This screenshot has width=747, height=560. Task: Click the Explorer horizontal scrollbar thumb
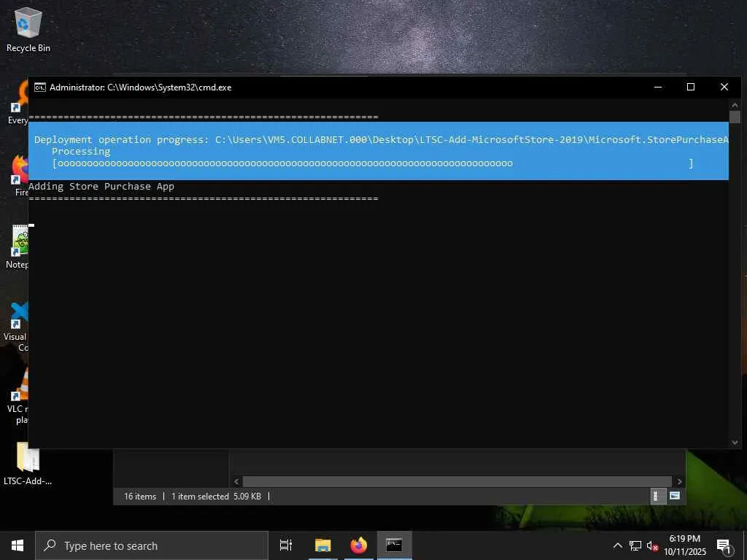click(457, 481)
